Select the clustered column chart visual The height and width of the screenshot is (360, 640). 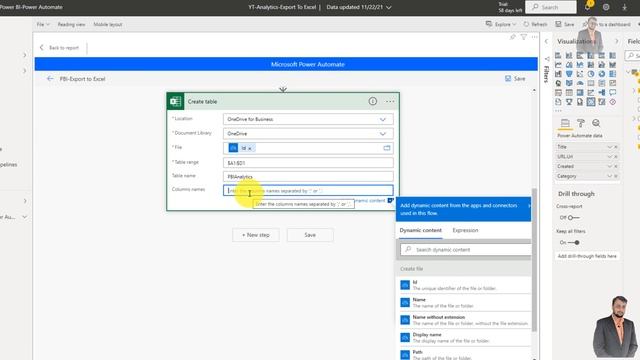coord(591,56)
